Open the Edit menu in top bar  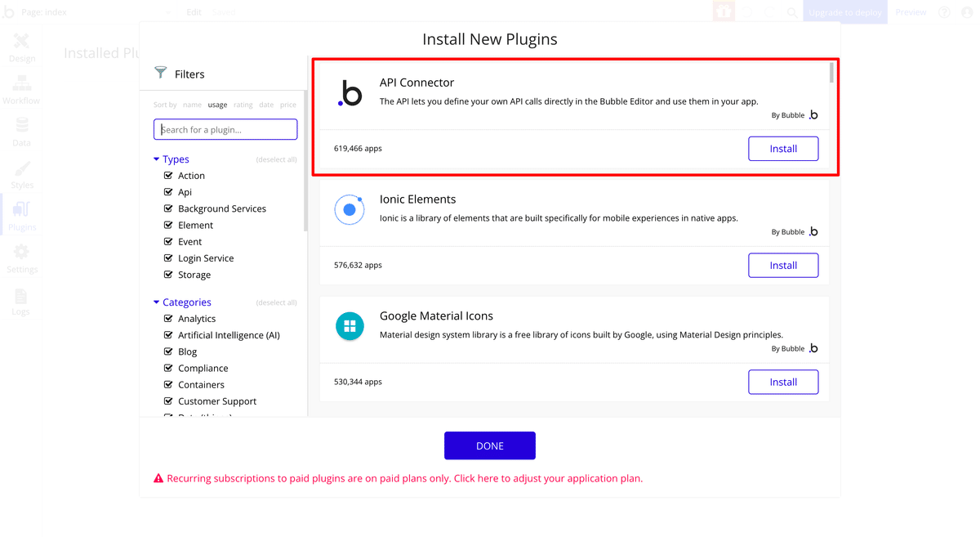point(194,12)
